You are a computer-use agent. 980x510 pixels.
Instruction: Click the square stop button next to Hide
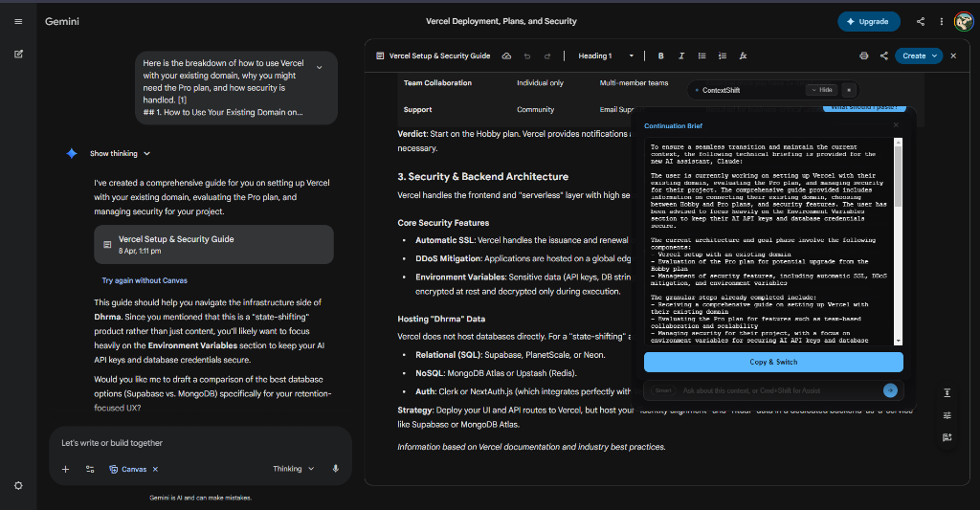click(849, 90)
